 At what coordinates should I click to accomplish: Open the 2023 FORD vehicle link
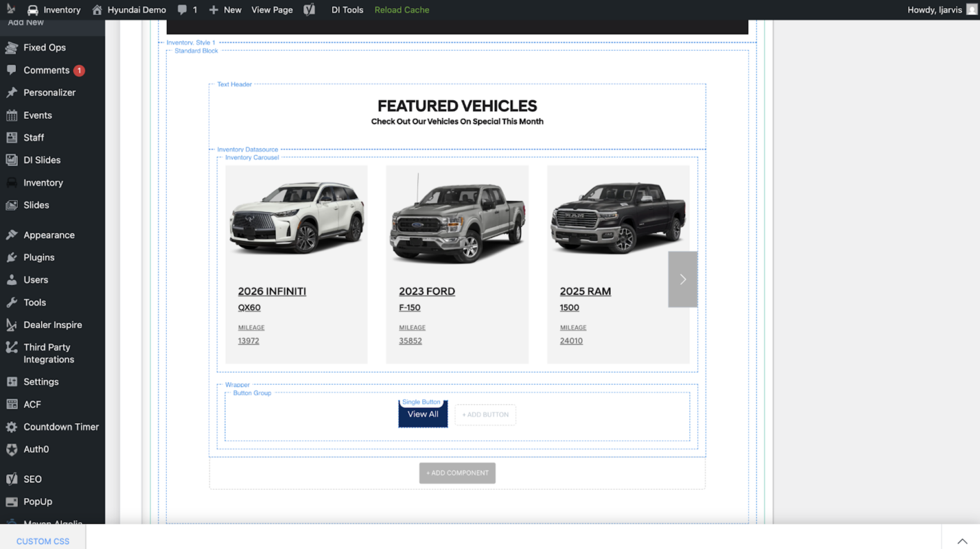427,291
